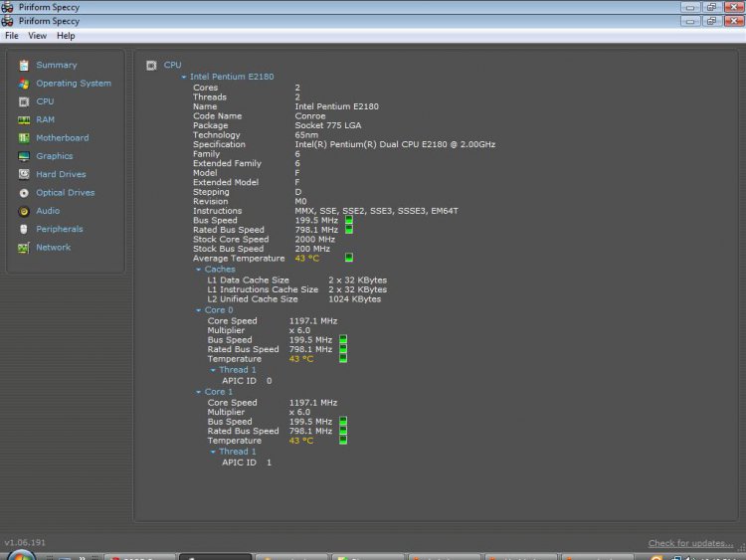The height and width of the screenshot is (560, 746).
Task: Click the Package value Socket 775 LGA
Action: (x=328, y=125)
